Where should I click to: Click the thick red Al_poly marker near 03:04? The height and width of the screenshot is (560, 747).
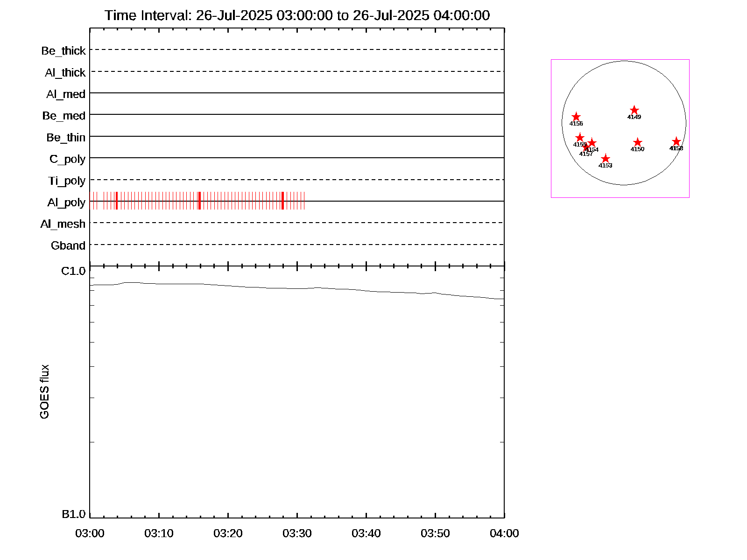pos(116,201)
